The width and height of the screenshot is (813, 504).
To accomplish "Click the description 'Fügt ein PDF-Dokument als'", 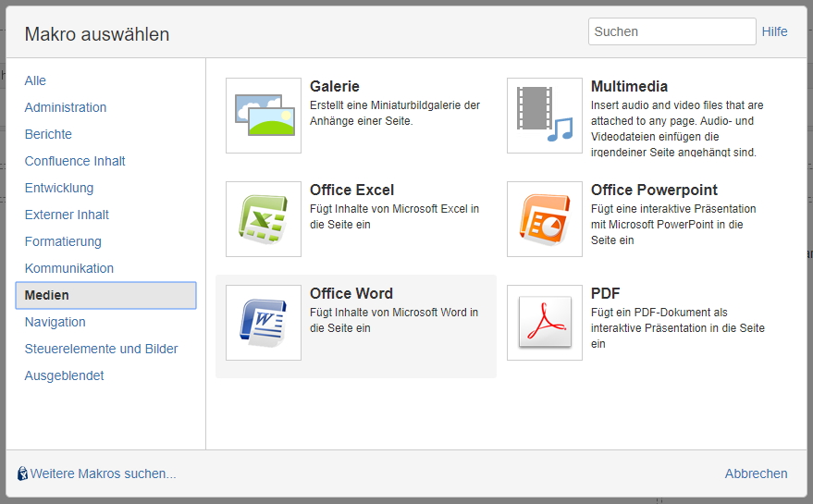I will pyautogui.click(x=678, y=328).
